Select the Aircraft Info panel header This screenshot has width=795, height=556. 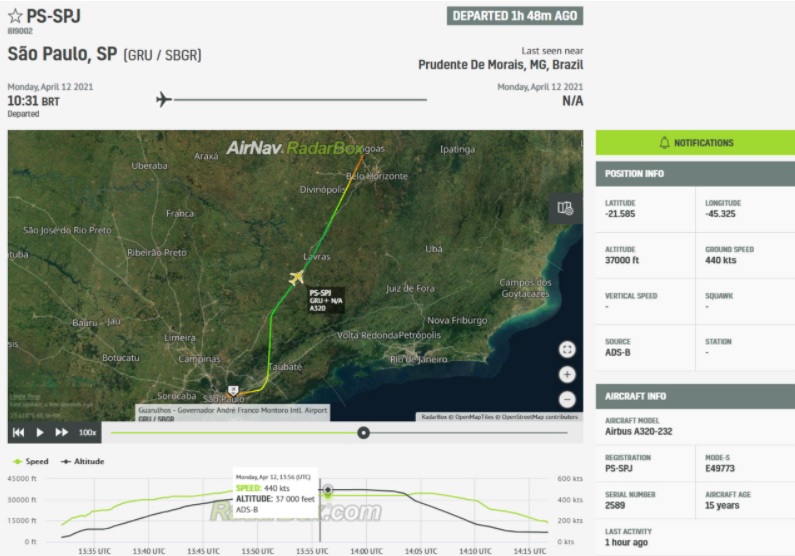click(x=695, y=396)
